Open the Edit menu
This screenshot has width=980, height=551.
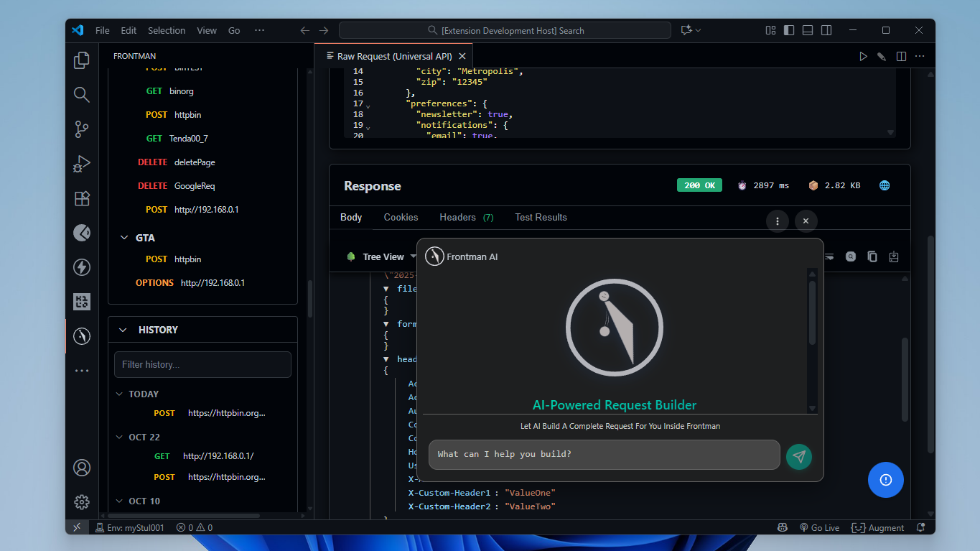click(129, 30)
